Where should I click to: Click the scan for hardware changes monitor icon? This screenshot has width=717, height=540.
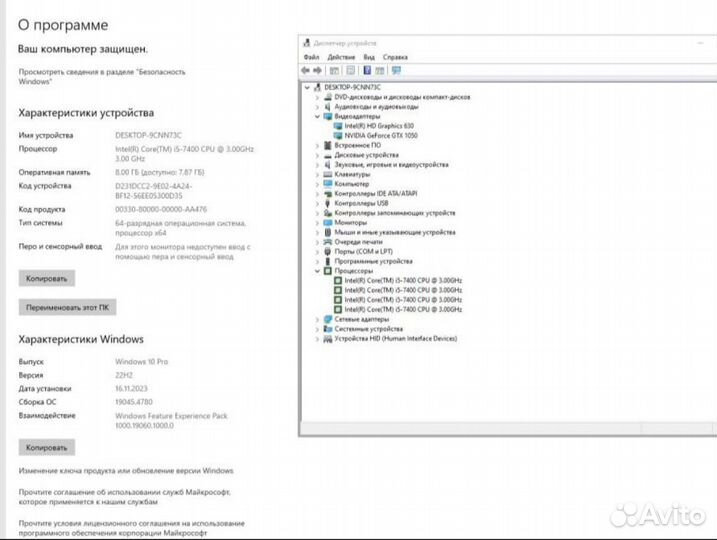pyautogui.click(x=398, y=70)
